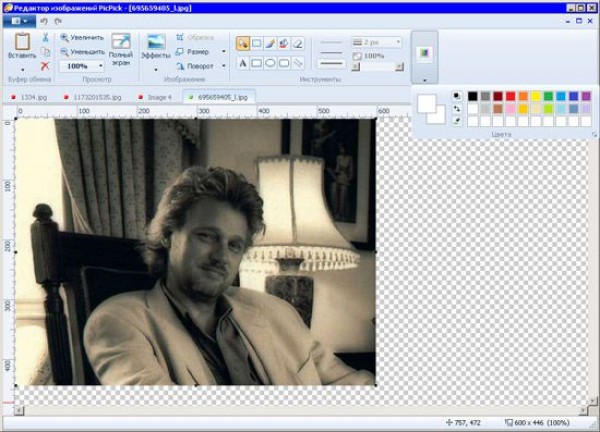
Task: Swap foreground and background colors icon
Action: click(x=457, y=109)
